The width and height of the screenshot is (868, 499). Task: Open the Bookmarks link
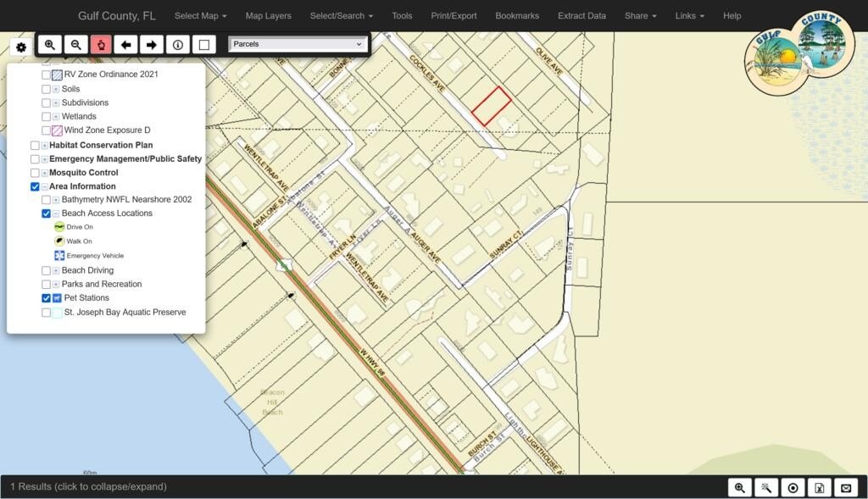tap(517, 15)
